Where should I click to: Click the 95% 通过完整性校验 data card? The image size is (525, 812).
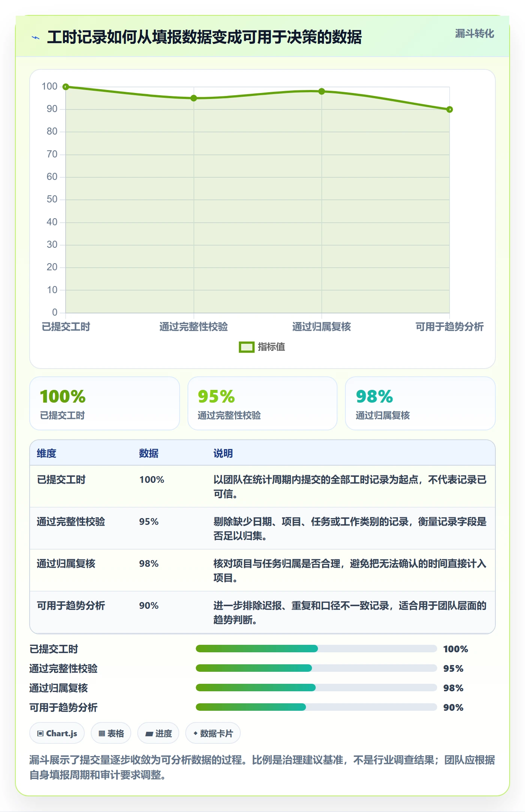262,403
